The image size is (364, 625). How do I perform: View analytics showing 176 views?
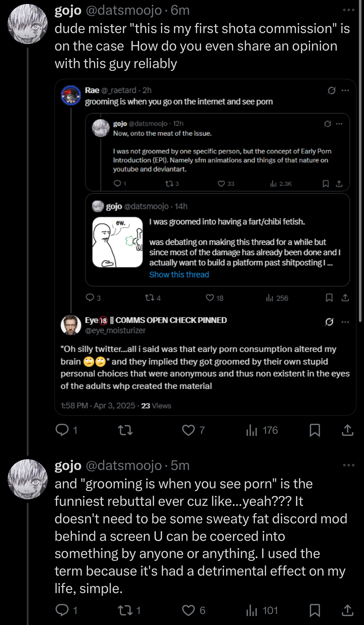click(x=262, y=430)
